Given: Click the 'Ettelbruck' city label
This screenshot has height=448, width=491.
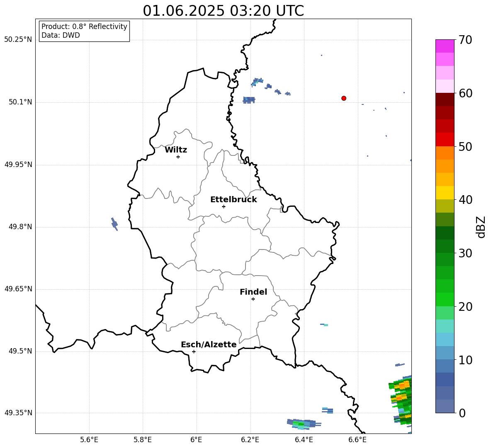Looking at the screenshot, I should pos(233,200).
